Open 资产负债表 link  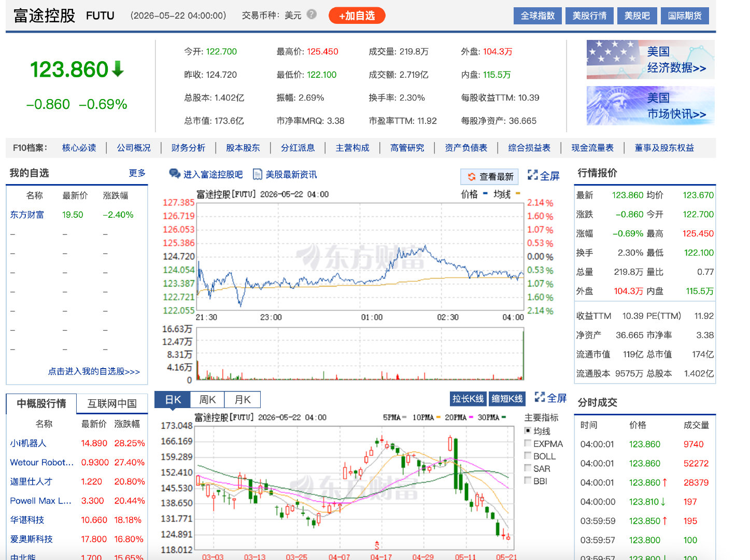[x=466, y=148]
